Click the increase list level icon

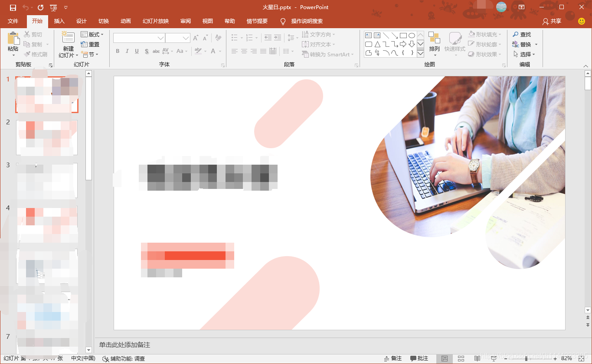(x=278, y=38)
